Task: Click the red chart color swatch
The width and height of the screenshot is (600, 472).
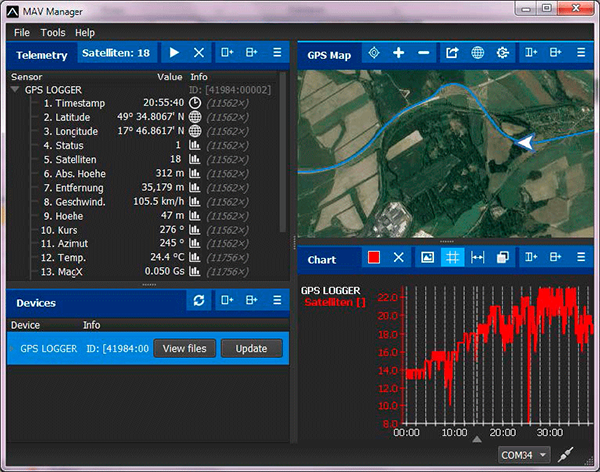Action: [x=374, y=258]
